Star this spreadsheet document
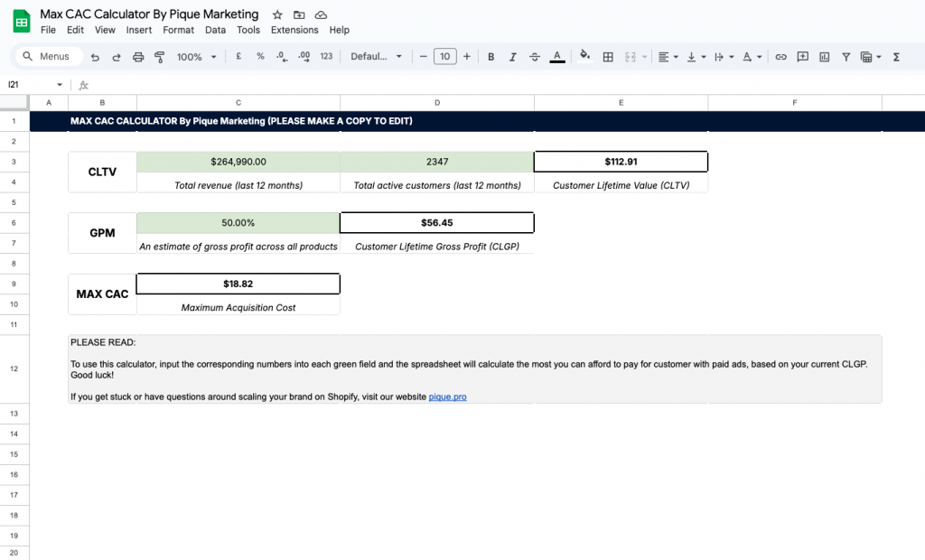 tap(277, 15)
